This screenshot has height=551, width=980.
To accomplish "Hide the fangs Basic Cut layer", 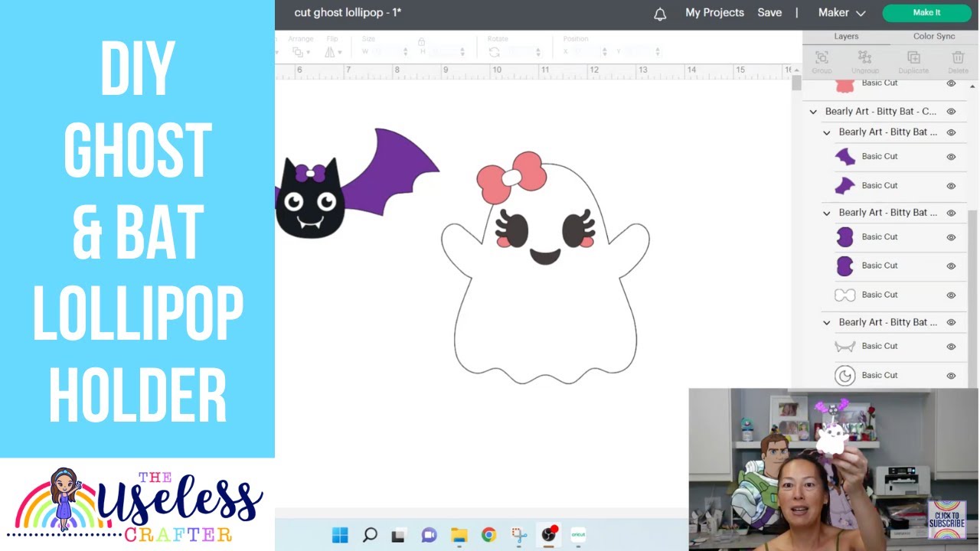I will pyautogui.click(x=951, y=347).
